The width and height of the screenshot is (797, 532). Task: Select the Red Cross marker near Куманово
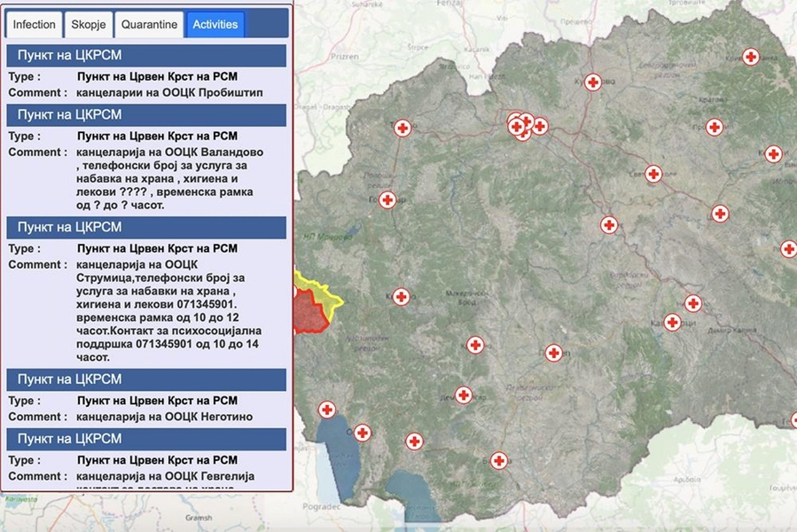tap(593, 82)
